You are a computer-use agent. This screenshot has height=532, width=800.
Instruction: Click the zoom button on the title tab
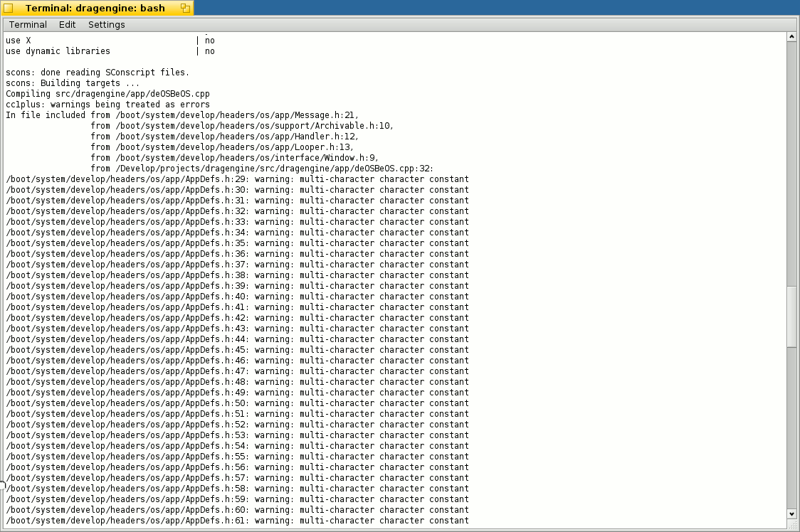(x=185, y=8)
